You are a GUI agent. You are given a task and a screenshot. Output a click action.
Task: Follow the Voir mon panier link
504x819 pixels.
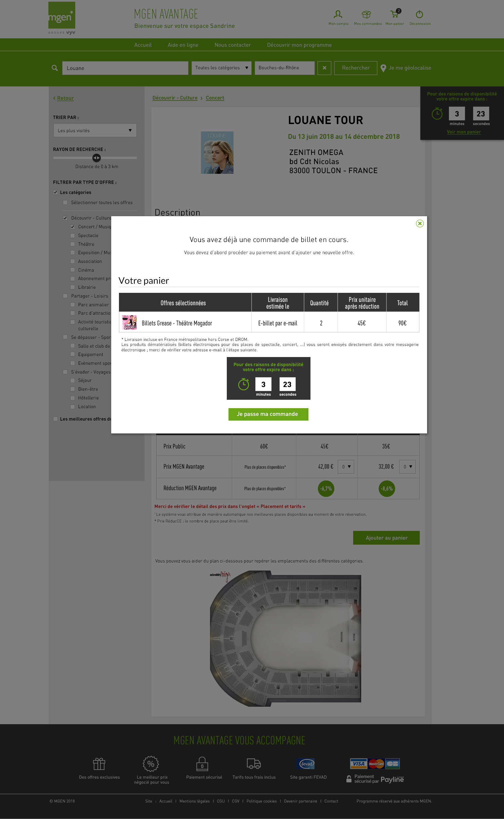(x=464, y=132)
